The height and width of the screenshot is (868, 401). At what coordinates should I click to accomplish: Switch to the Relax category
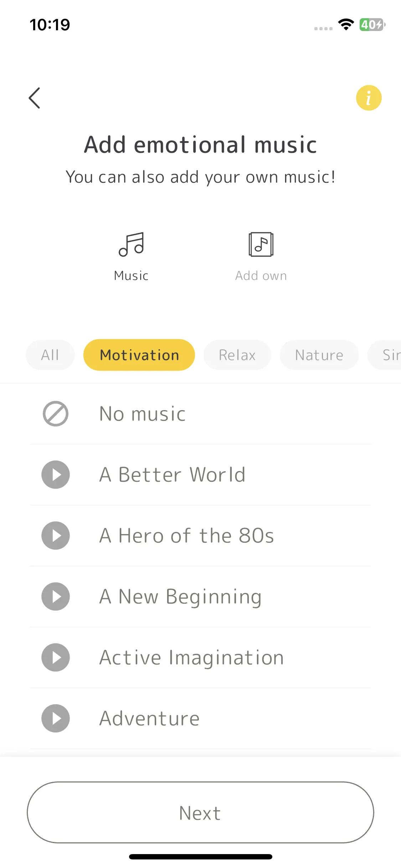(x=237, y=355)
